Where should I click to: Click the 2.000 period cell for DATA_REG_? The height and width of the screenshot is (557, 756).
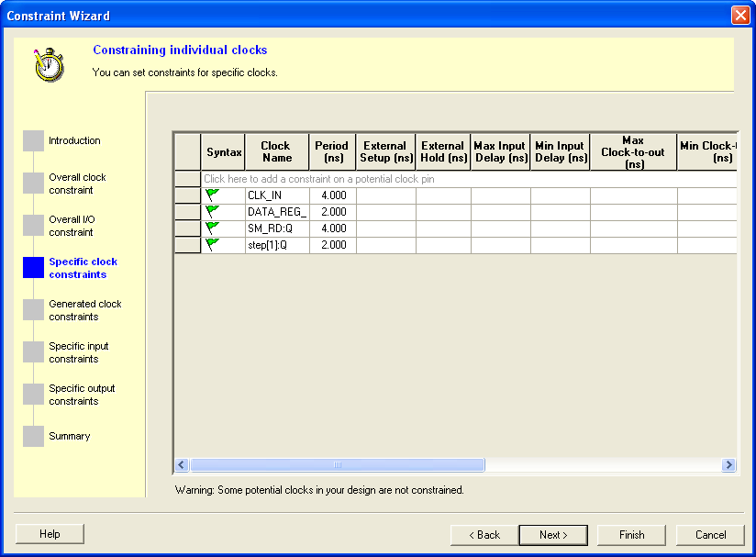(x=333, y=212)
